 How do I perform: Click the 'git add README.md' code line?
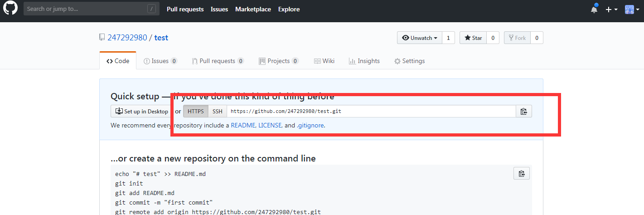pyautogui.click(x=145, y=193)
